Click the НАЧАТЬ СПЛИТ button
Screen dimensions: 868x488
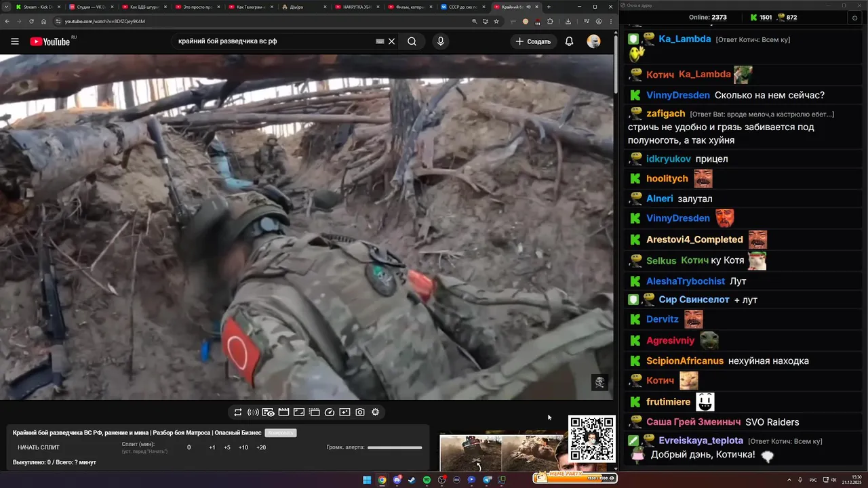click(x=39, y=447)
